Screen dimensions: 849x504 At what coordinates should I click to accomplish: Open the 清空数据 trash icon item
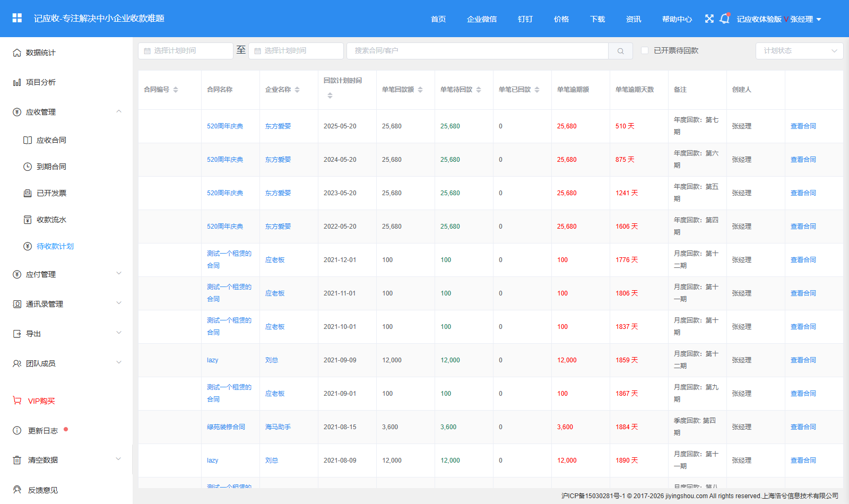(x=17, y=460)
